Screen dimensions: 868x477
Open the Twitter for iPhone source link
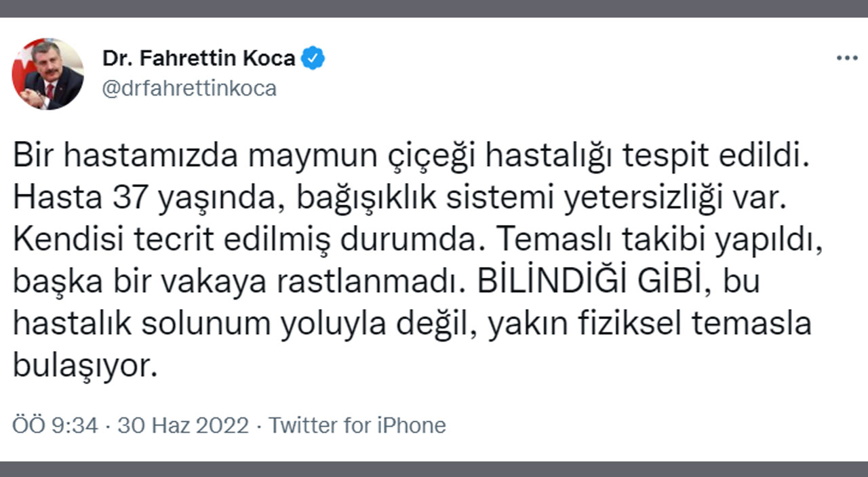click(x=357, y=426)
